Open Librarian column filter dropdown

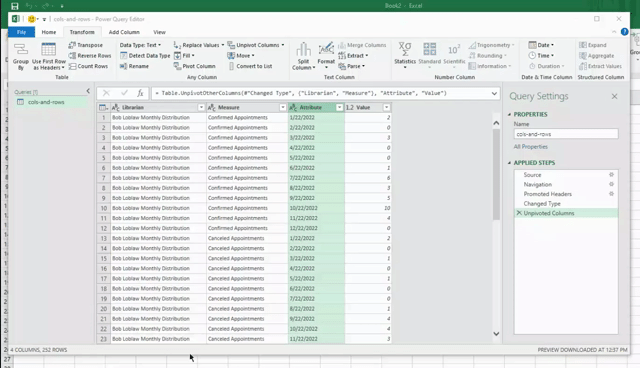tap(201, 107)
